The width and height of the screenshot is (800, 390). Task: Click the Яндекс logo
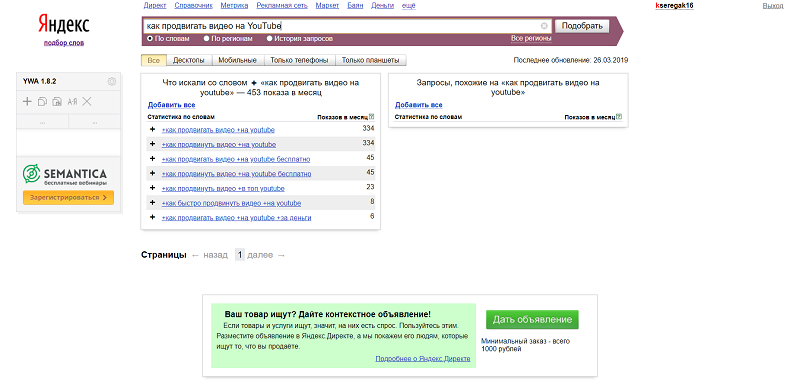(x=64, y=24)
